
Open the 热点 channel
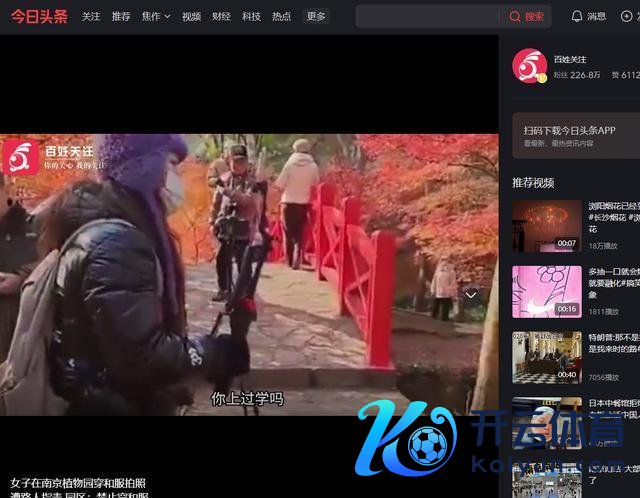click(x=281, y=17)
